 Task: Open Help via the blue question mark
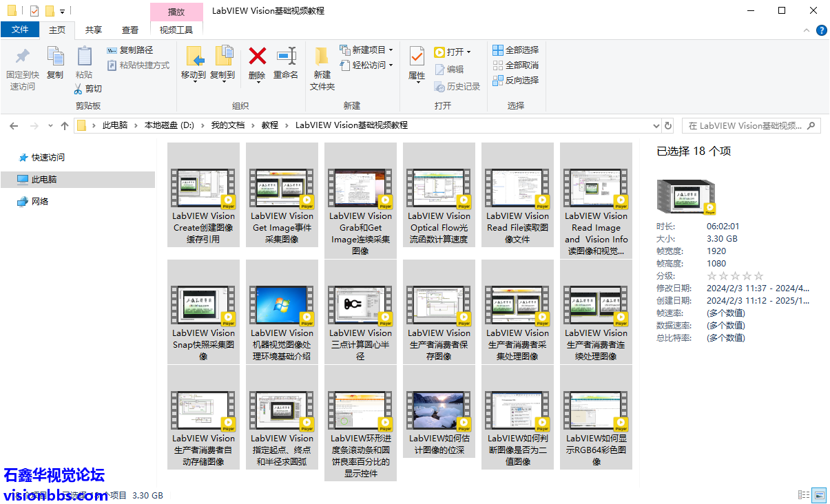click(821, 30)
